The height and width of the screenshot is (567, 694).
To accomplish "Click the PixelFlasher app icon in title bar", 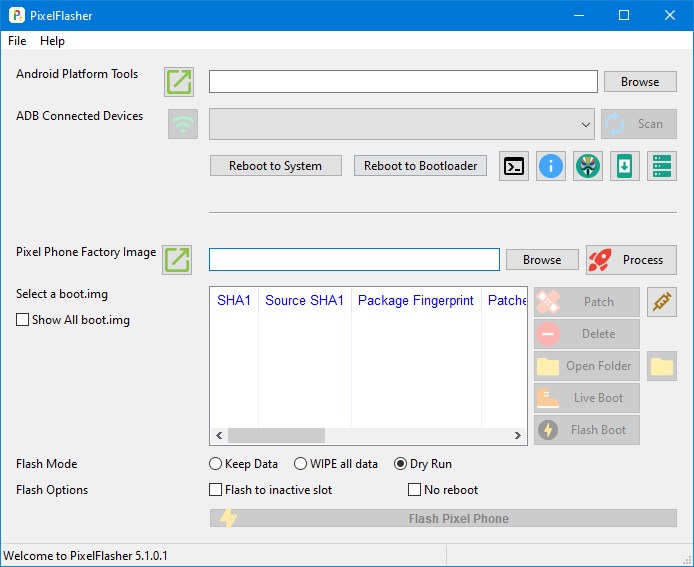I will pyautogui.click(x=17, y=15).
